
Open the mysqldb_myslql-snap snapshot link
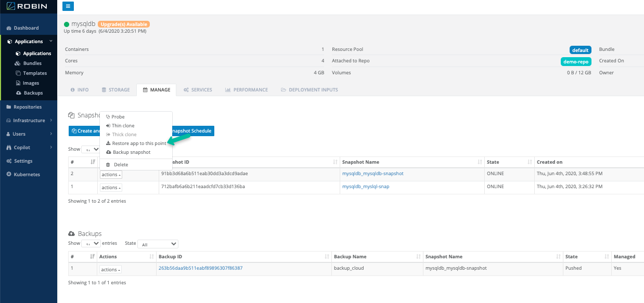(x=365, y=187)
